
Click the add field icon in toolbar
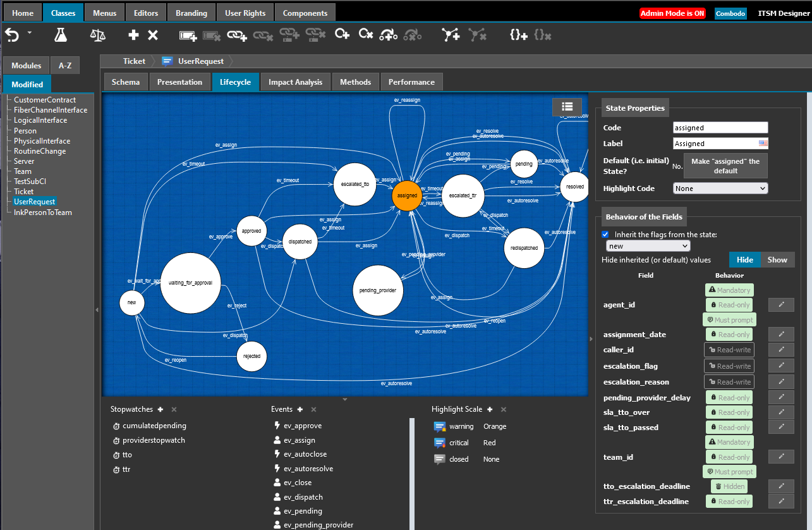click(188, 35)
